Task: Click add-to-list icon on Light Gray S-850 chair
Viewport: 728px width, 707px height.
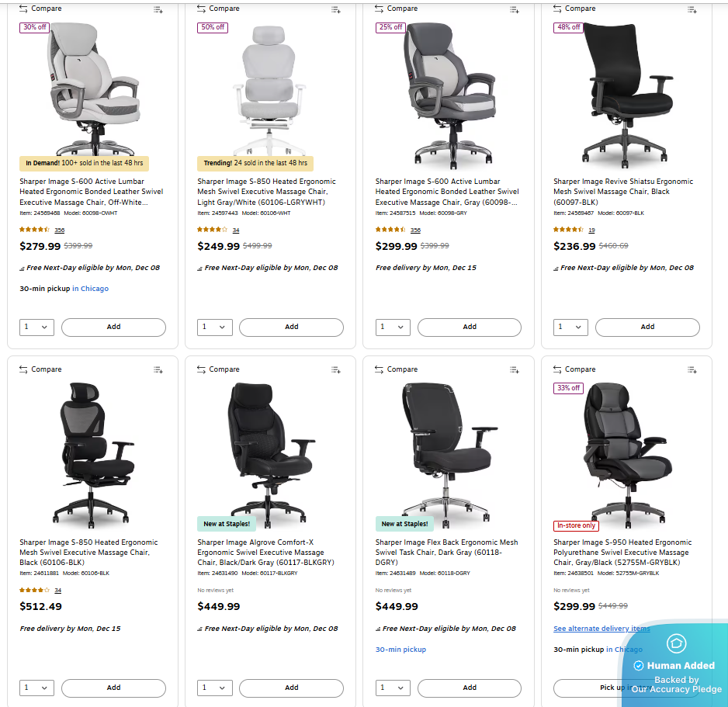Action: click(336, 10)
